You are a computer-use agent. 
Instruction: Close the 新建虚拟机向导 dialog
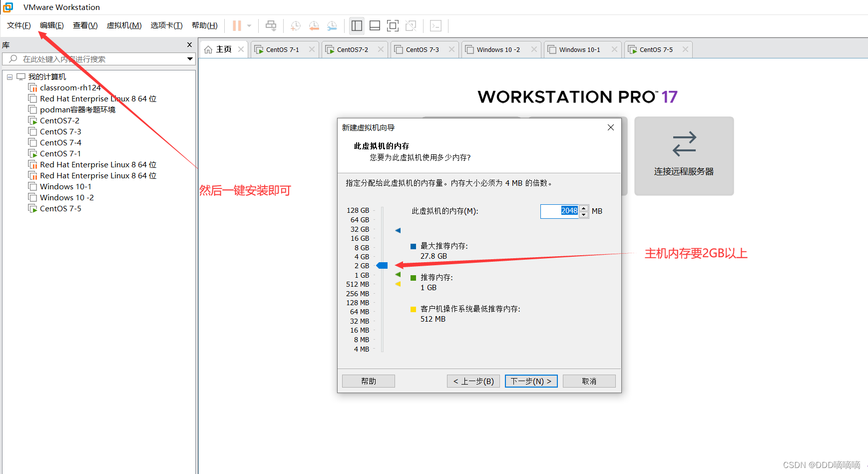point(610,127)
